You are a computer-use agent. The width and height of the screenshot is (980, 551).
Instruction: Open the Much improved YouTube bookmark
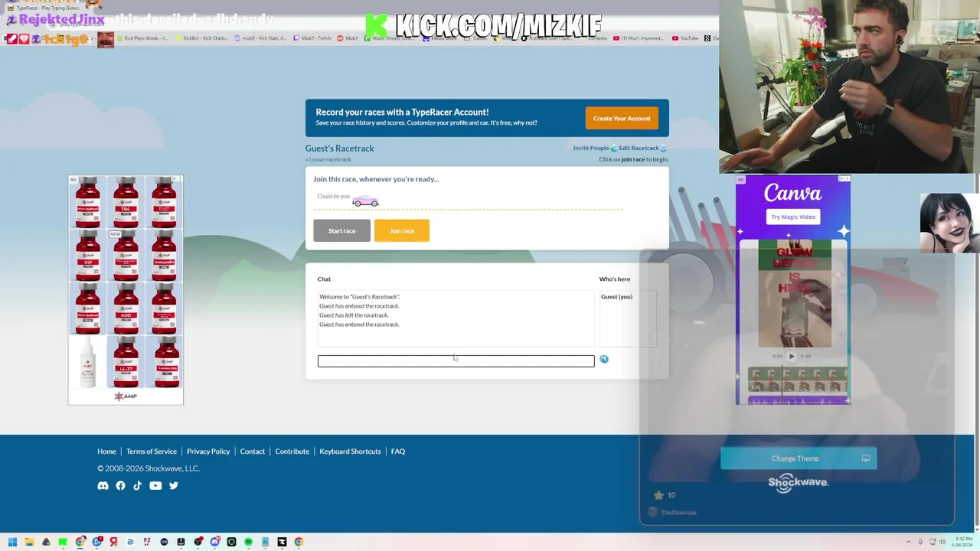click(639, 38)
